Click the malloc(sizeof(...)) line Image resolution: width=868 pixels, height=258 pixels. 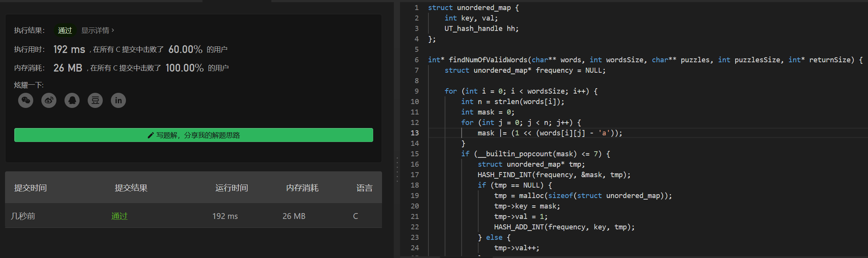coord(583,196)
